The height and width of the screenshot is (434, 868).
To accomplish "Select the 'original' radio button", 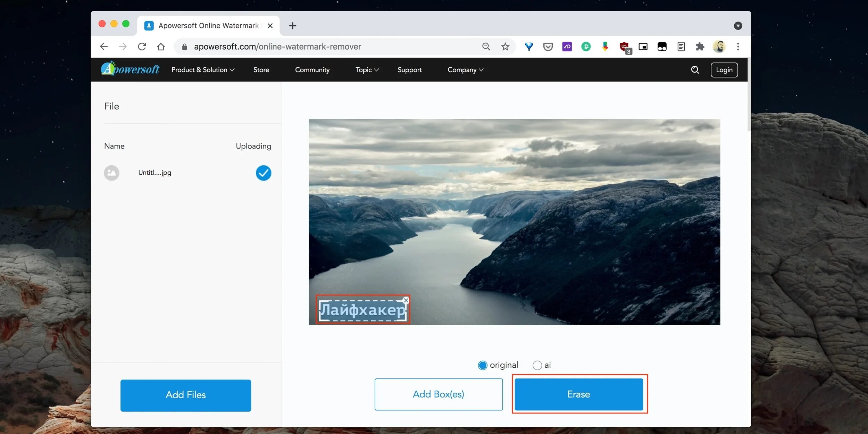I will point(482,365).
